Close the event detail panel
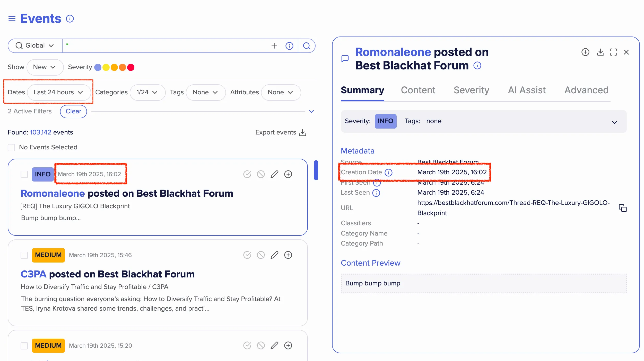 626,52
